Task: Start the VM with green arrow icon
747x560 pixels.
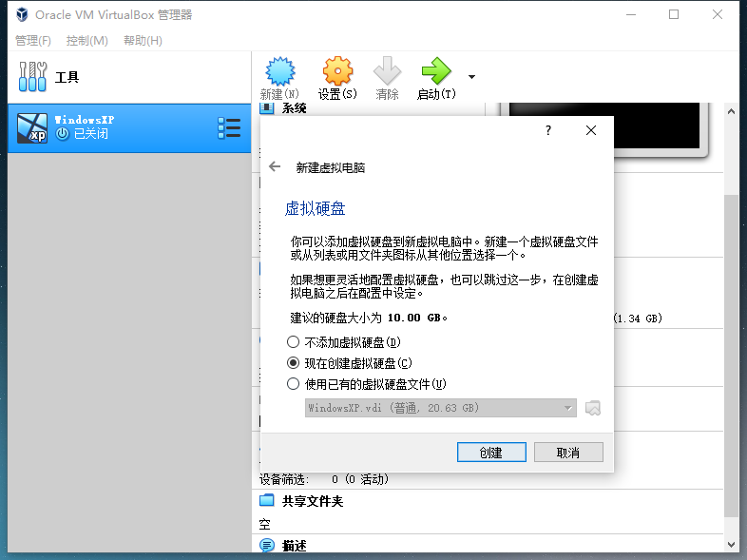Action: (x=436, y=71)
